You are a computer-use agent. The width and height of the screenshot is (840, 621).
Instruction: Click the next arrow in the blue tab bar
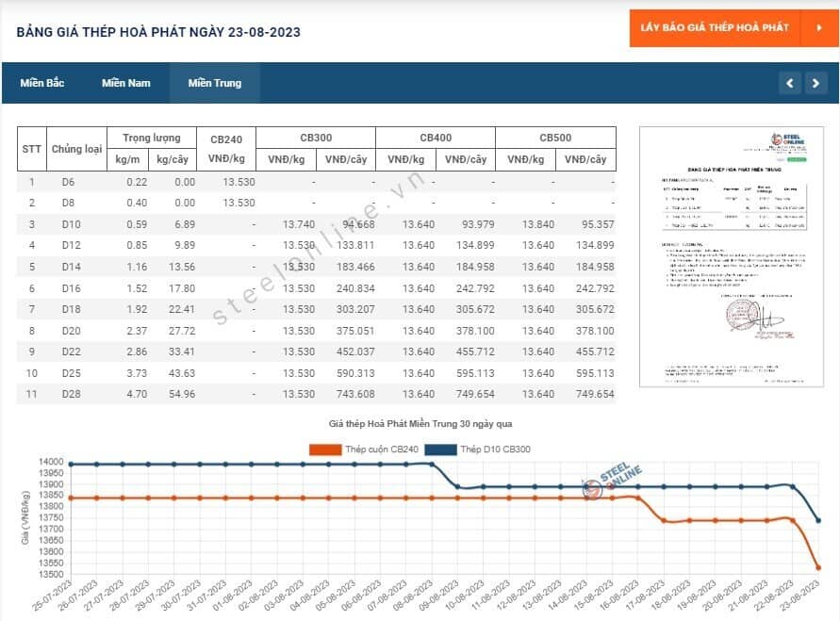[815, 83]
